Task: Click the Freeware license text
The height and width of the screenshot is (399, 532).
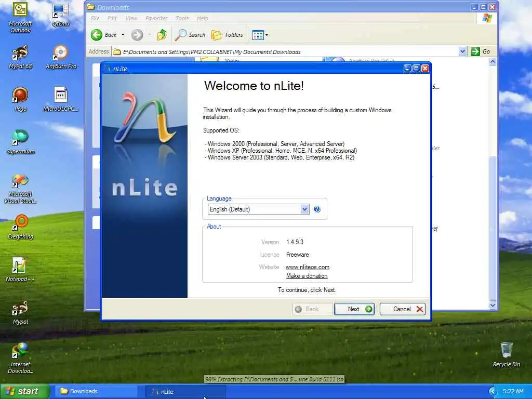Action: click(x=298, y=255)
